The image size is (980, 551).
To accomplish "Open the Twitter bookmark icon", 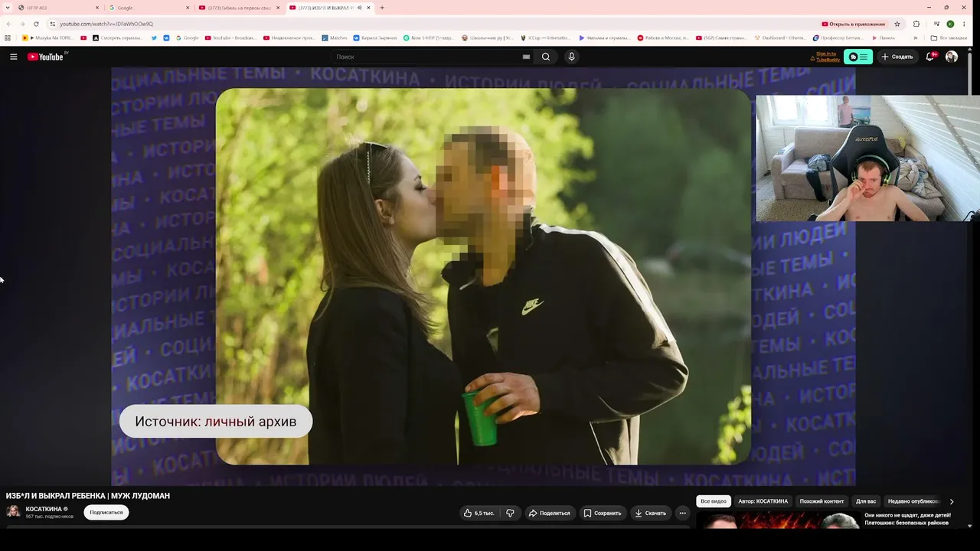I will click(154, 37).
